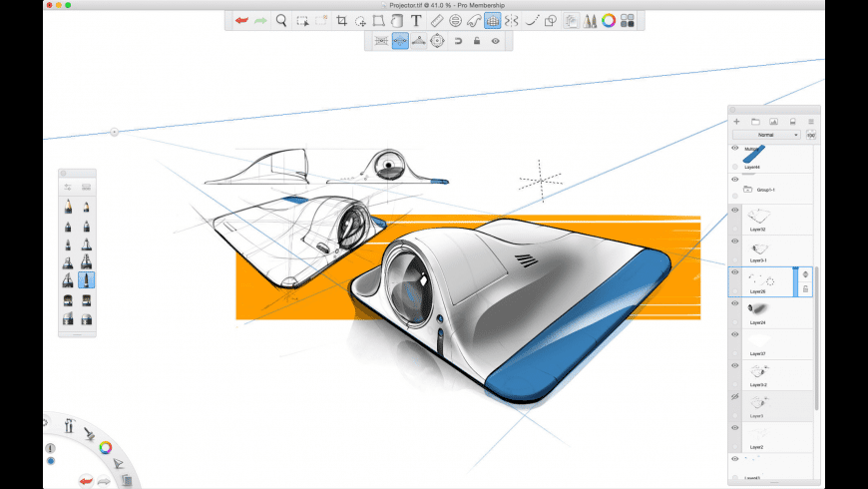Open the layer panel menu icon

pos(810,121)
